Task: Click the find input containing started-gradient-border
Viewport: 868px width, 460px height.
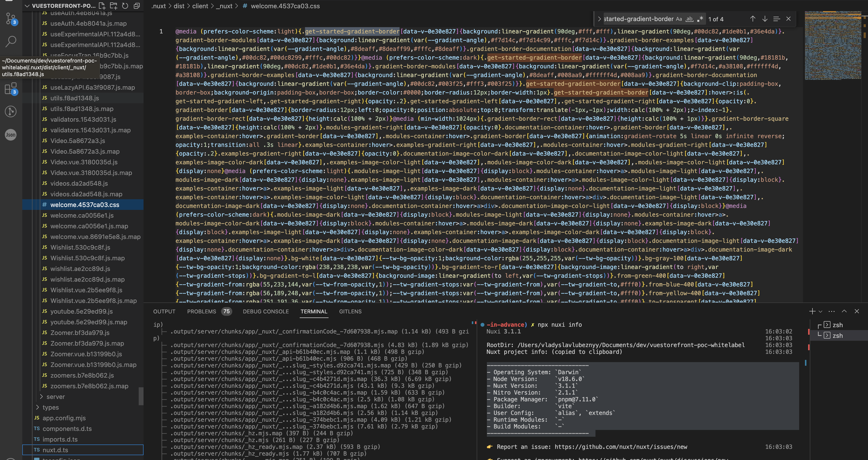Action: (638, 19)
